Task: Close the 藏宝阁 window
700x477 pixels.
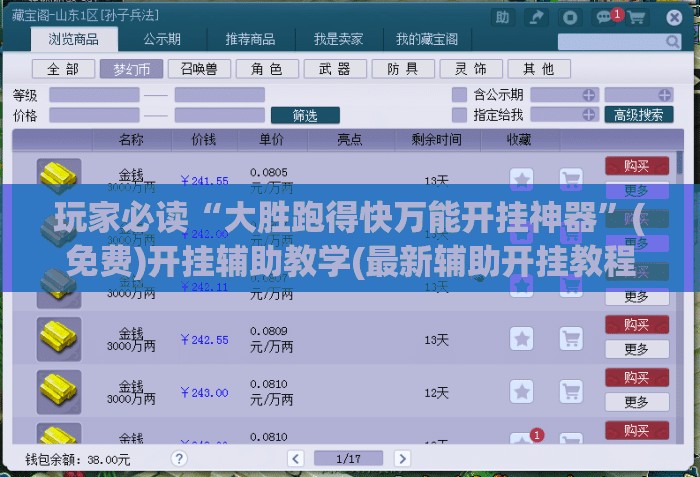Action: (674, 18)
